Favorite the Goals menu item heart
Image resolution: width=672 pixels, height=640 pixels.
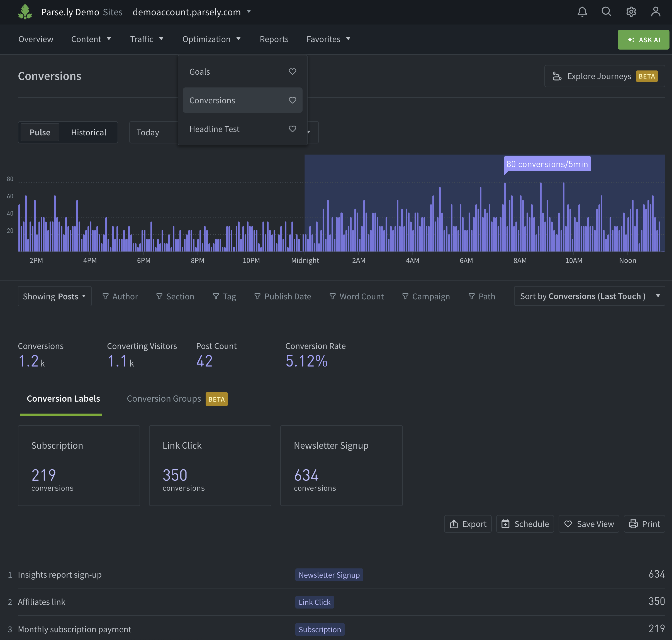coord(292,72)
